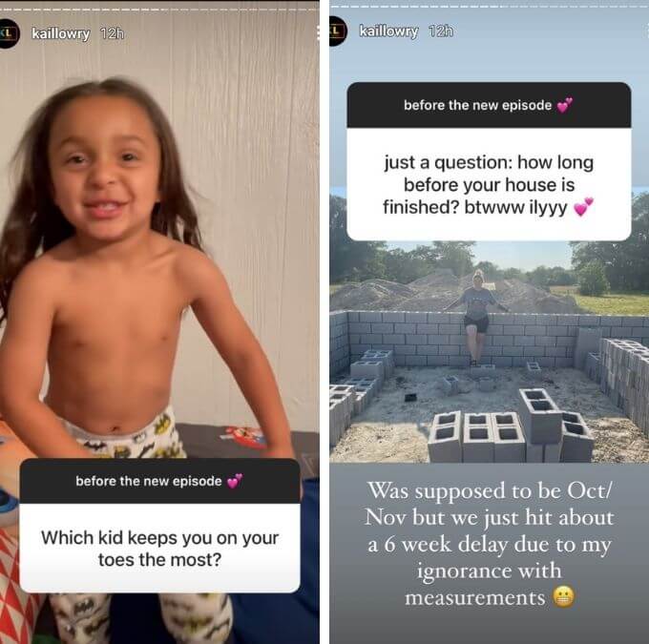Open the KL profile avatar in right story
The image size is (649, 644).
pos(338,31)
